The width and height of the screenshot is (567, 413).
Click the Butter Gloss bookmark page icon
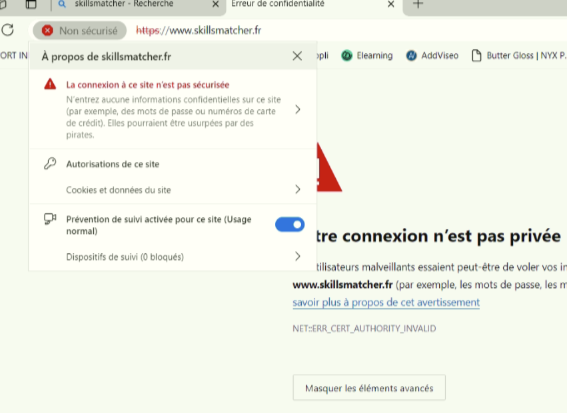pos(477,56)
